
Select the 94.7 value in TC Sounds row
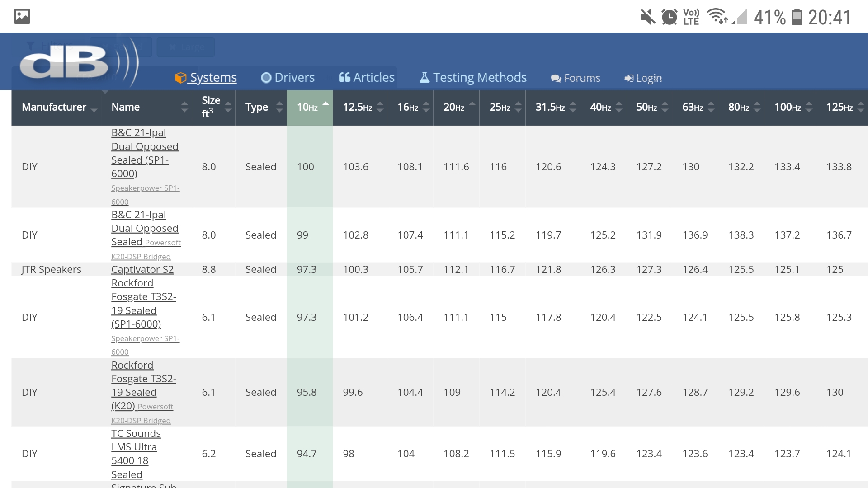tap(307, 454)
